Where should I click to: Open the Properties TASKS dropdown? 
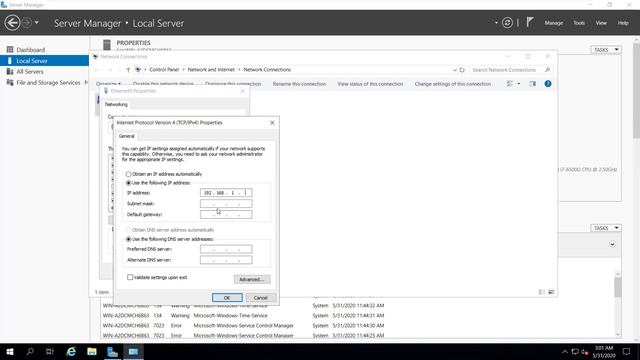click(x=606, y=50)
